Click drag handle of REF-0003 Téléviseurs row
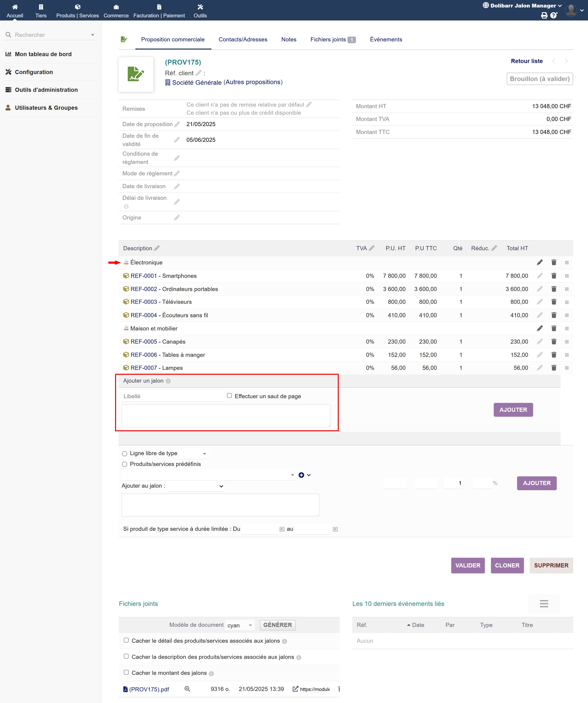Image resolution: width=588 pixels, height=703 pixels. tap(567, 302)
